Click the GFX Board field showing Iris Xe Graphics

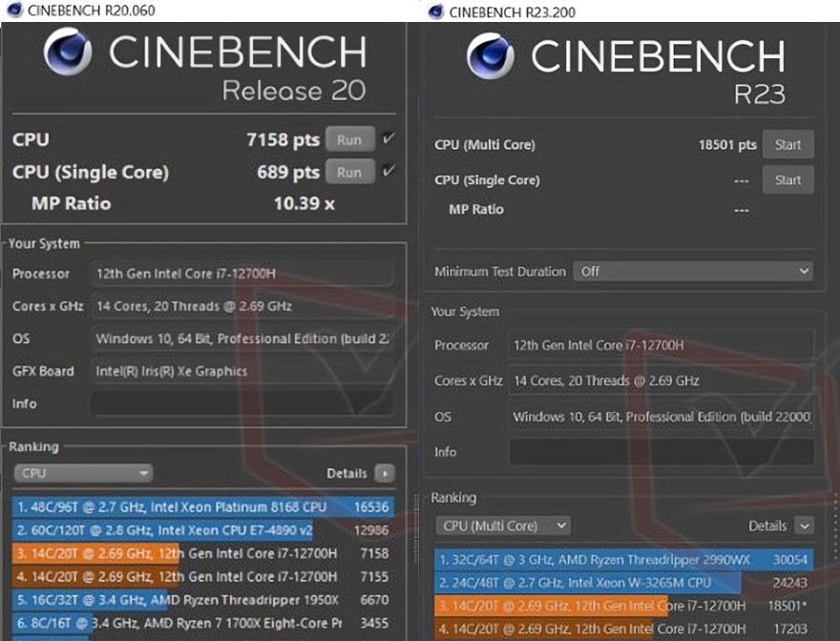pos(242,371)
